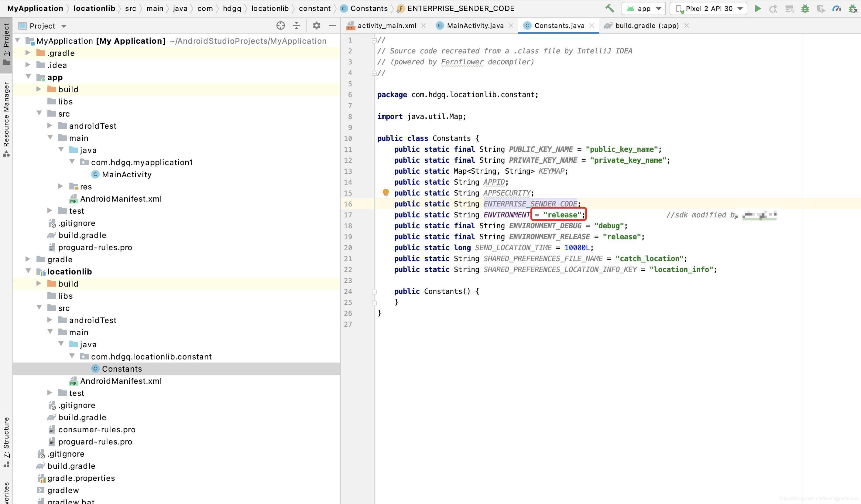Viewport: 861px width, 504px height.
Task: Close the MainActivity.java tab
Action: 511,26
